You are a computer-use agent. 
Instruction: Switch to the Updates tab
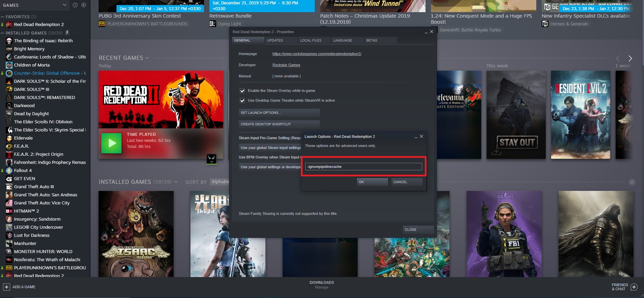pos(281,40)
